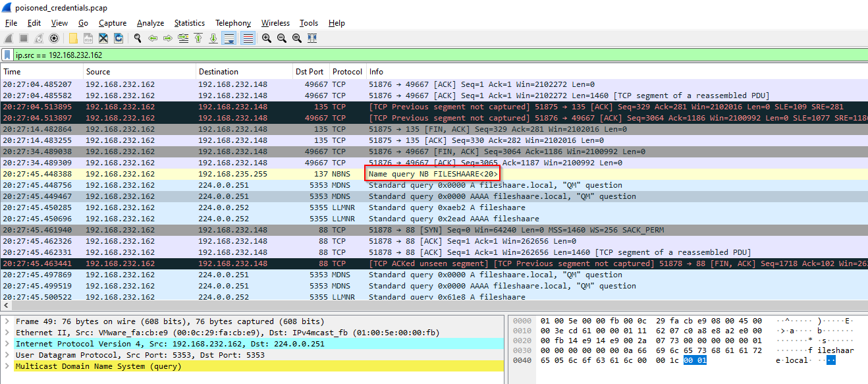Image resolution: width=868 pixels, height=384 pixels.
Task: Open the Wireless menu
Action: [x=275, y=23]
